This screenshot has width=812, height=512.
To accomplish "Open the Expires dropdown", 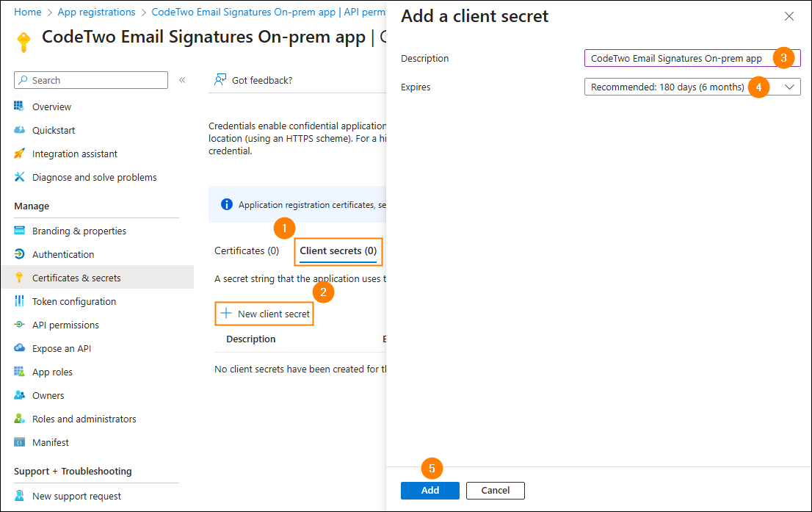I will tap(789, 87).
